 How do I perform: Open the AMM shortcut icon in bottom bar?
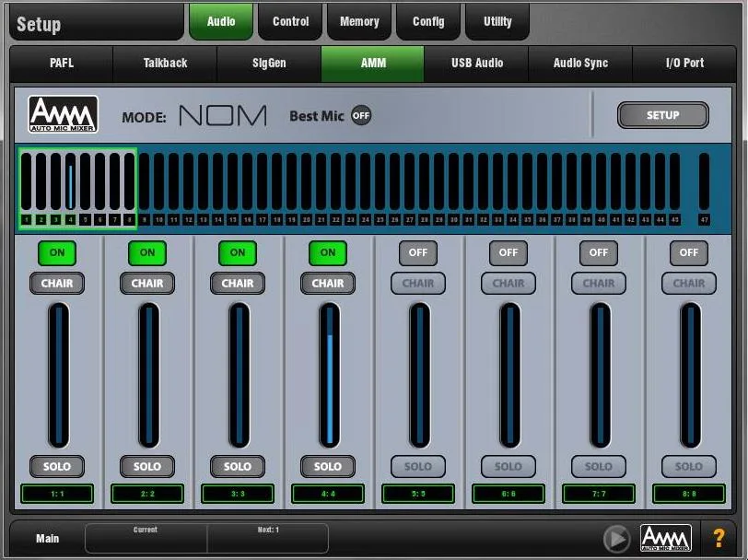(665, 538)
